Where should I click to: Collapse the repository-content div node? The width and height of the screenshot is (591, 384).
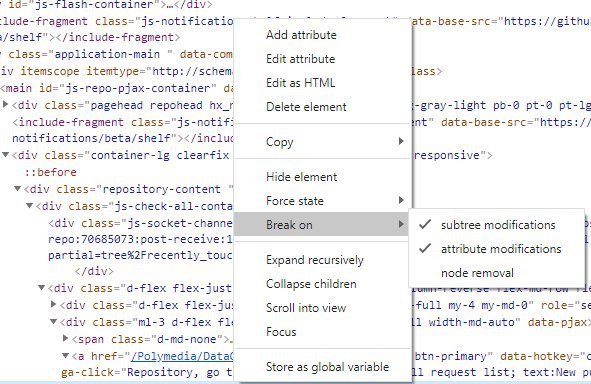tap(17, 188)
